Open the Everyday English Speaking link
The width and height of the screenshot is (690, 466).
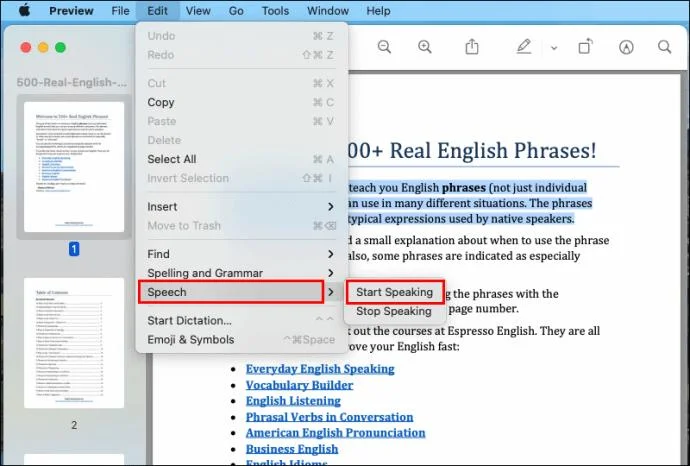click(320, 369)
